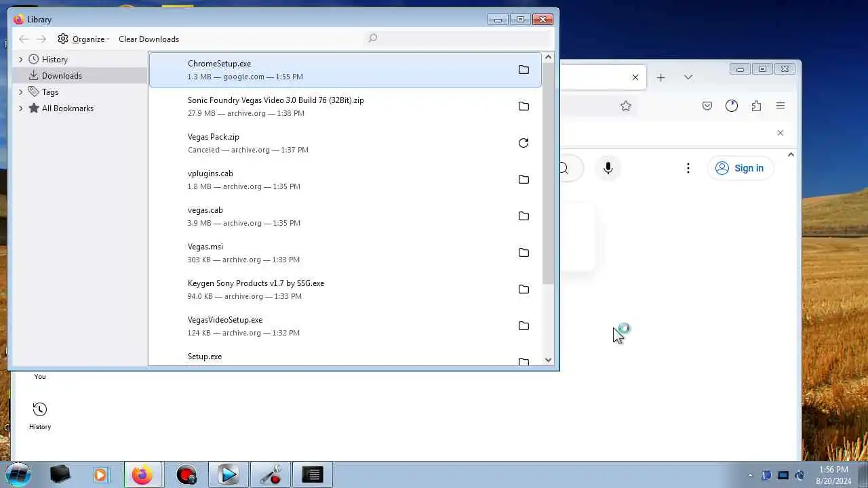This screenshot has height=488, width=868.
Task: Open new tab with plus button
Action: (x=660, y=77)
